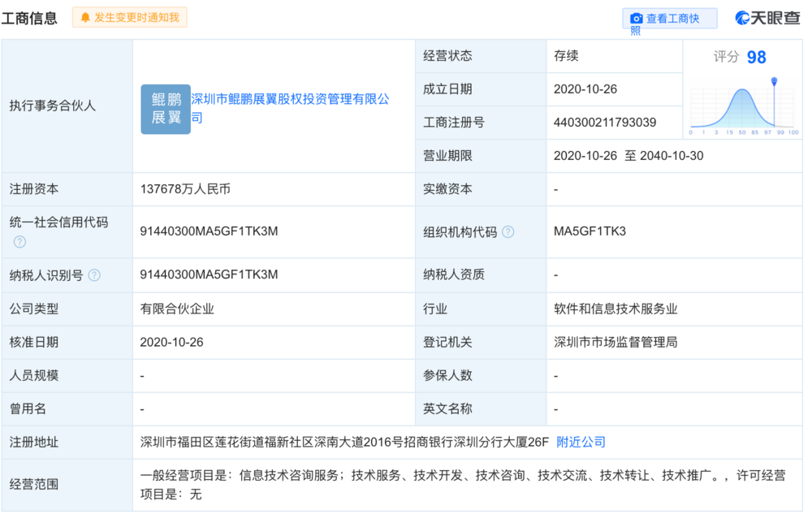Click the 注册资本 value 137678万人民币

point(185,189)
